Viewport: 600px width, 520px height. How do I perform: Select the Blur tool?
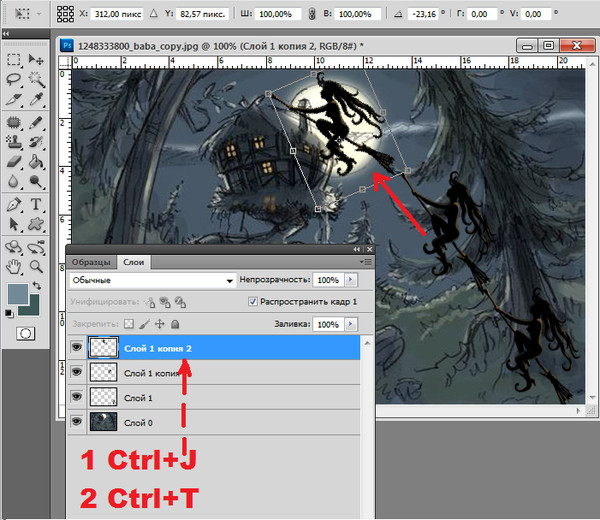[x=14, y=181]
